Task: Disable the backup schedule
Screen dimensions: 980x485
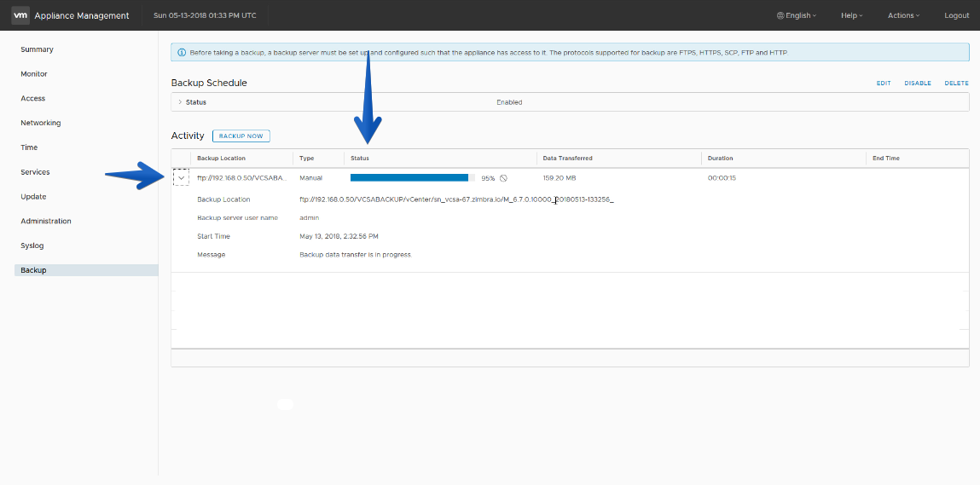Action: pos(918,84)
